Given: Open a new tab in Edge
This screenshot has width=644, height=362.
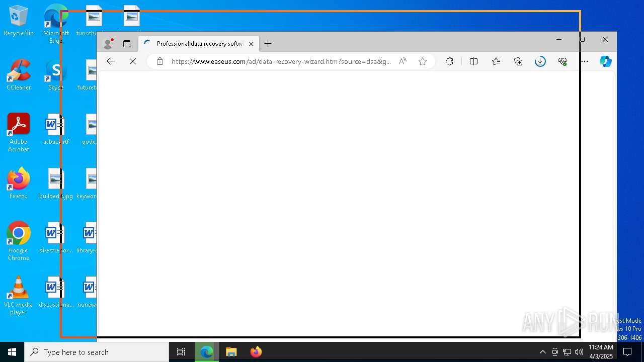Looking at the screenshot, I should tap(268, 44).
